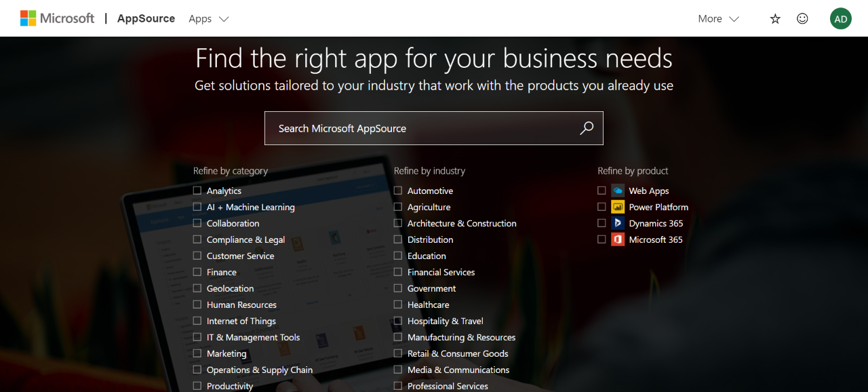Open the AD account avatar
Screen dimensions: 868x392
tap(841, 18)
